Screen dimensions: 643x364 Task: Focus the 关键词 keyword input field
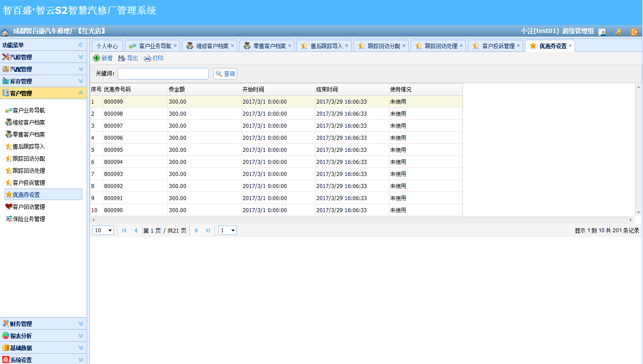(163, 74)
